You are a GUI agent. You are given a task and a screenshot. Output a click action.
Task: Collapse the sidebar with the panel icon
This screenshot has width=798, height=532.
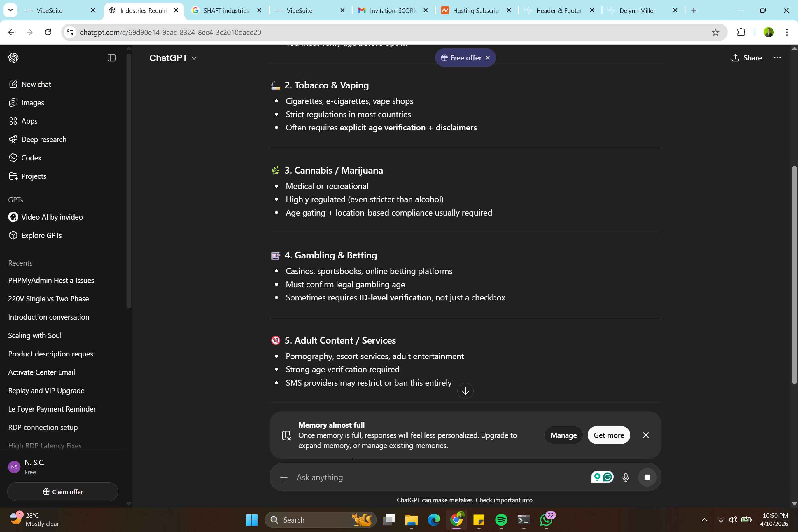click(x=112, y=58)
